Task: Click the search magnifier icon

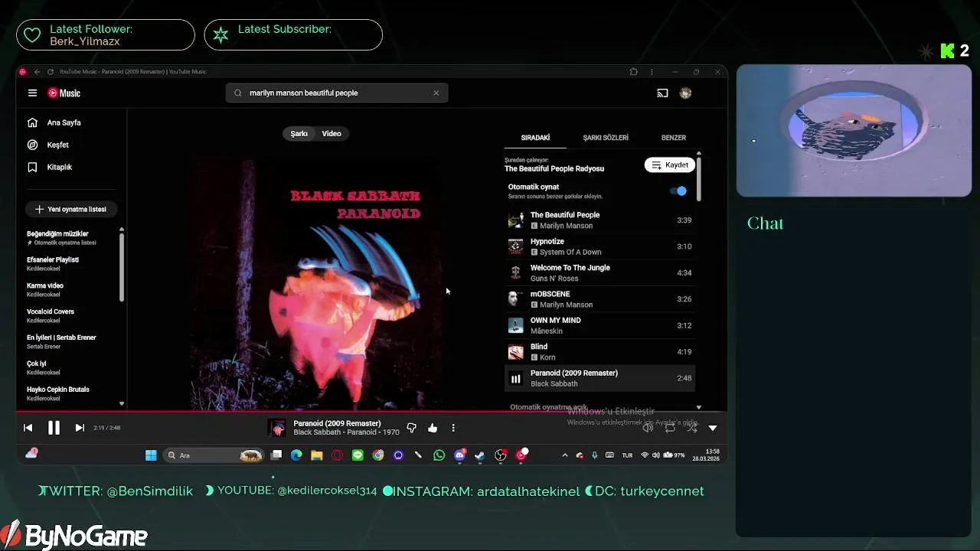Action: pyautogui.click(x=237, y=93)
